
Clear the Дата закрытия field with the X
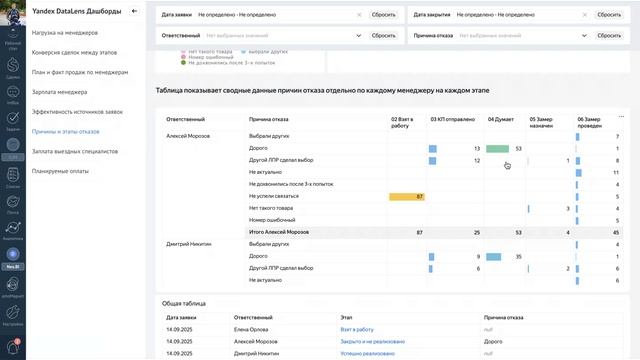(584, 15)
